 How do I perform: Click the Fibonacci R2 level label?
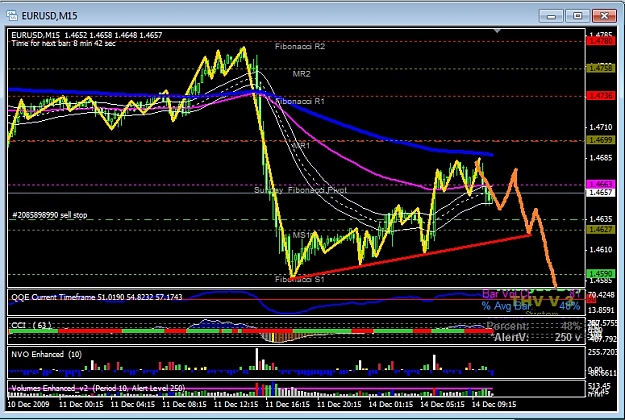(300, 47)
